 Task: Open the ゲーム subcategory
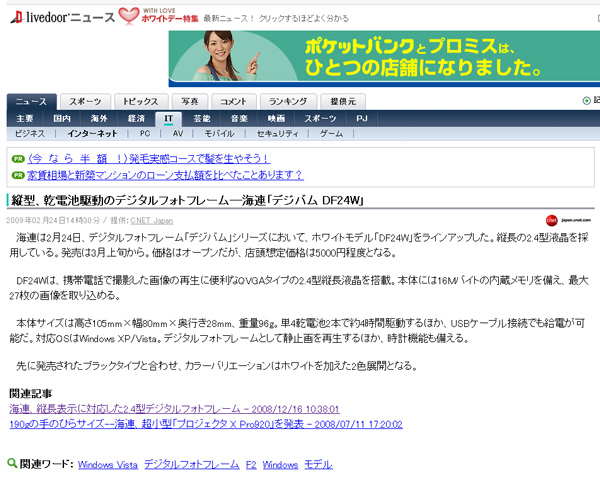(x=331, y=134)
